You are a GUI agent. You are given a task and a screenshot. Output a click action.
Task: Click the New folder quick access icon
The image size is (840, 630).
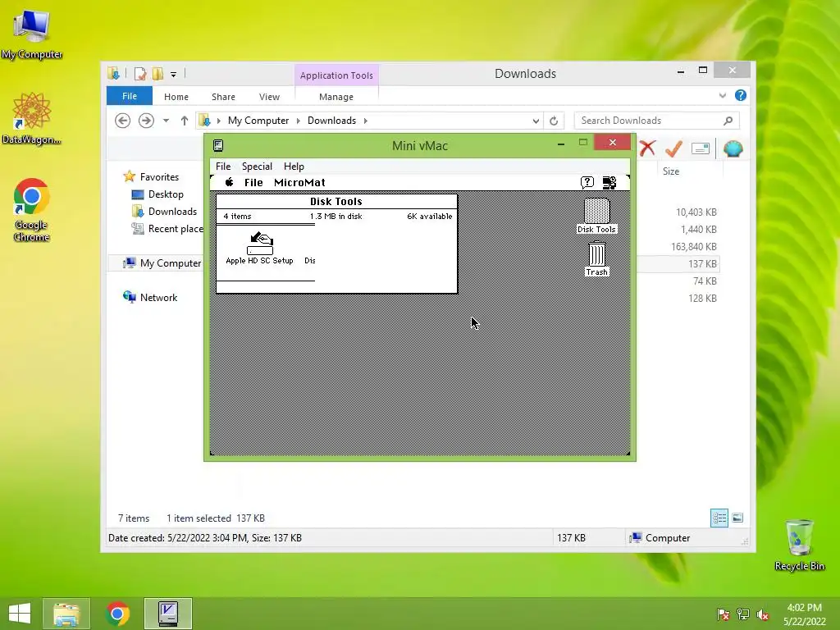point(157,74)
